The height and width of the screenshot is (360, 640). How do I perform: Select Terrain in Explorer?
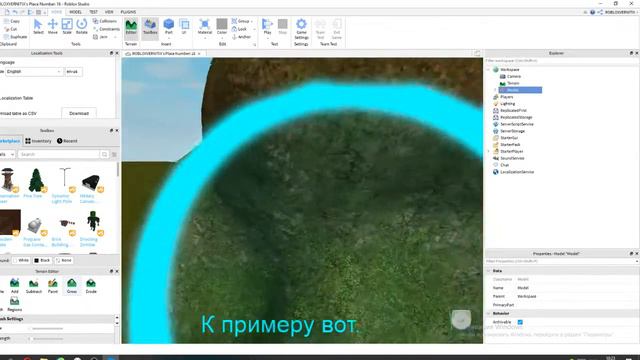coord(510,83)
